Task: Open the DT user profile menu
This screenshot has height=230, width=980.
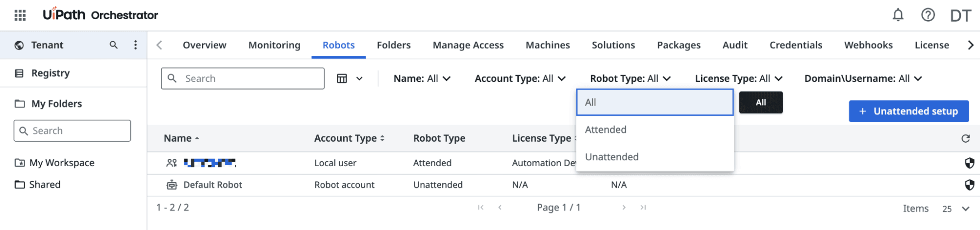Action: pos(960,15)
